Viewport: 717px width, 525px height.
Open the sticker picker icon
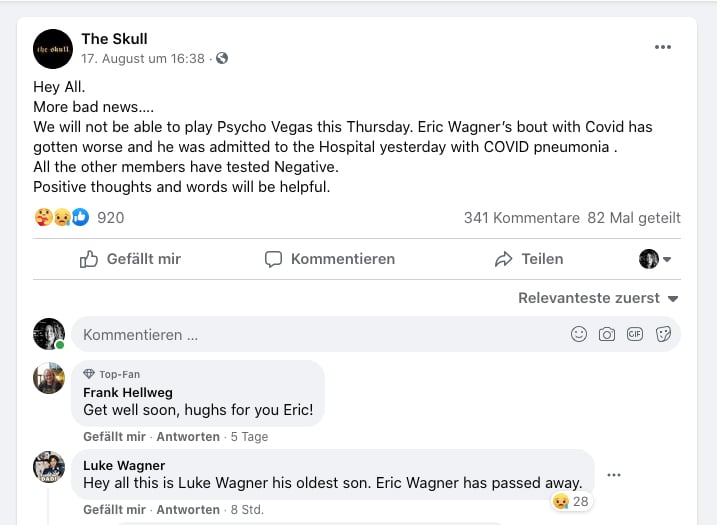tap(663, 335)
